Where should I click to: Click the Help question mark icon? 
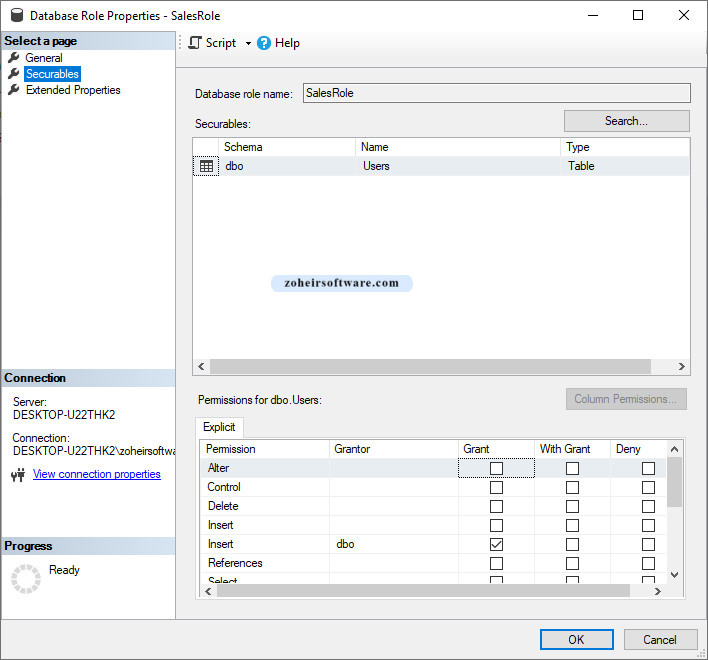(x=264, y=43)
